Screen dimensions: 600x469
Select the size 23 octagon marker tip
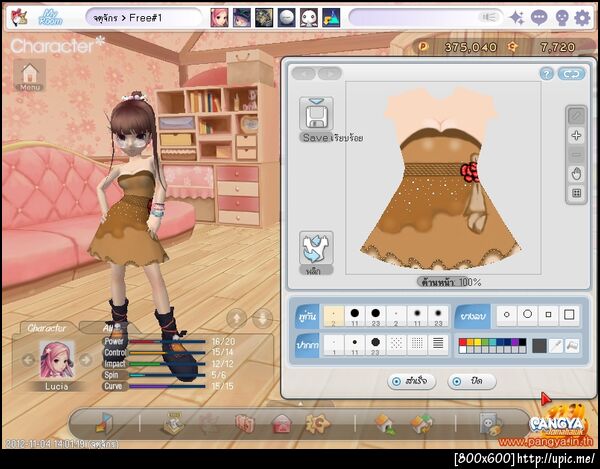375,345
